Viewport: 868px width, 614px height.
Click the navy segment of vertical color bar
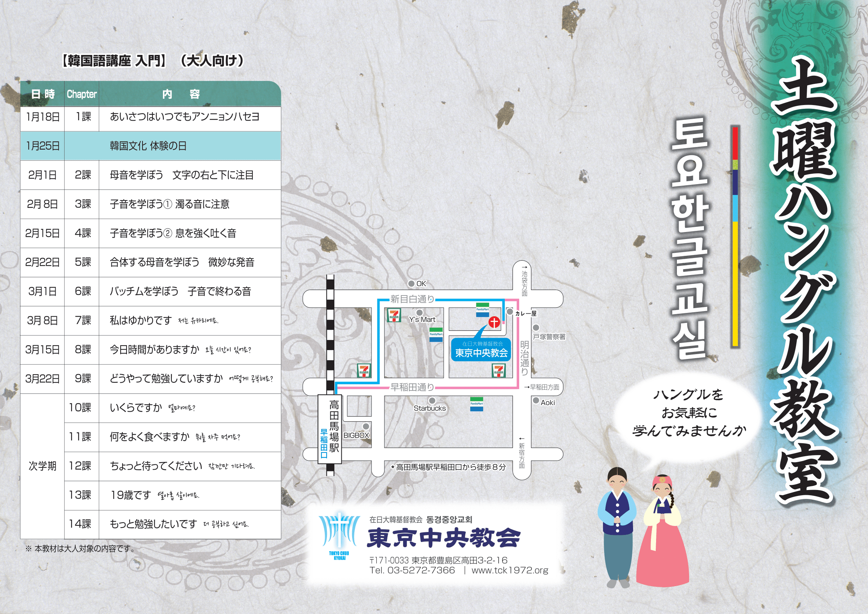(x=735, y=182)
